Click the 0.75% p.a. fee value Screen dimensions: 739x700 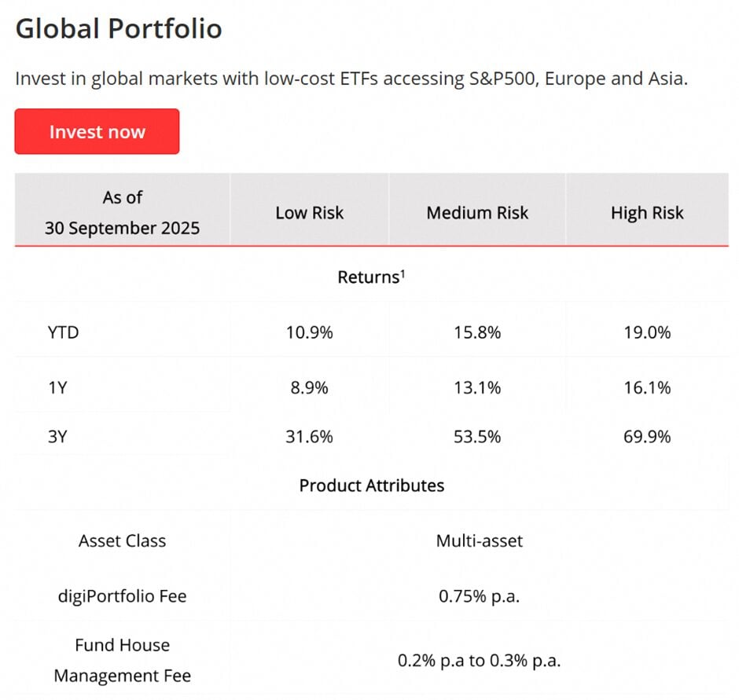click(479, 596)
